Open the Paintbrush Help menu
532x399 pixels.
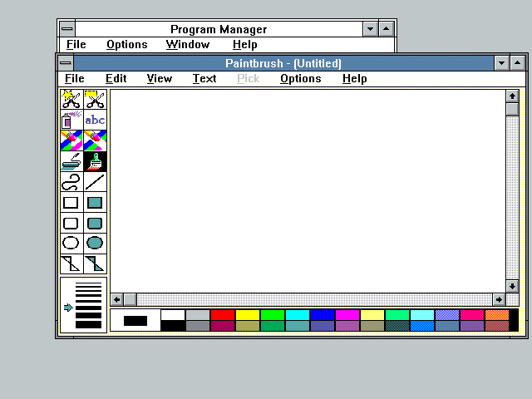click(355, 79)
